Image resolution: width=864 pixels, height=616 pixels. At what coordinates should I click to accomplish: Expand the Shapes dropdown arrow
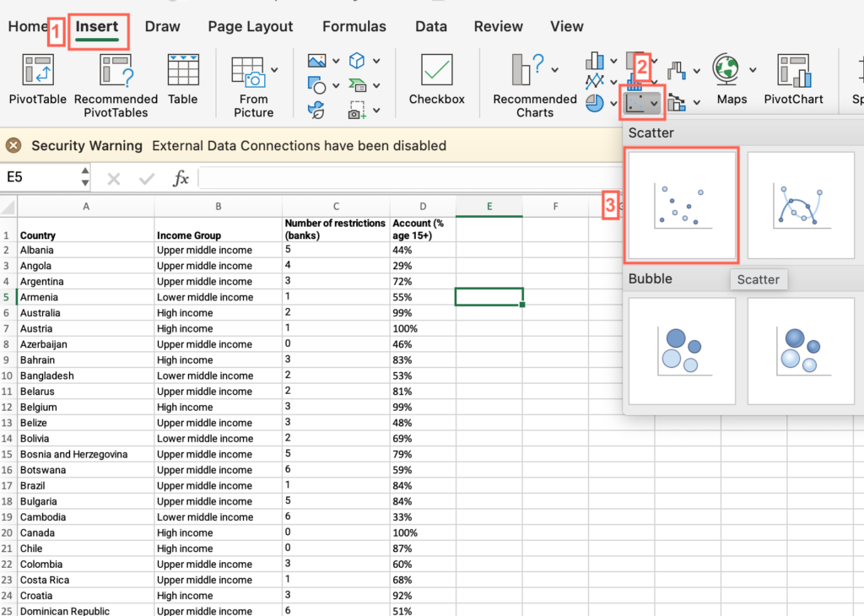[x=336, y=86]
